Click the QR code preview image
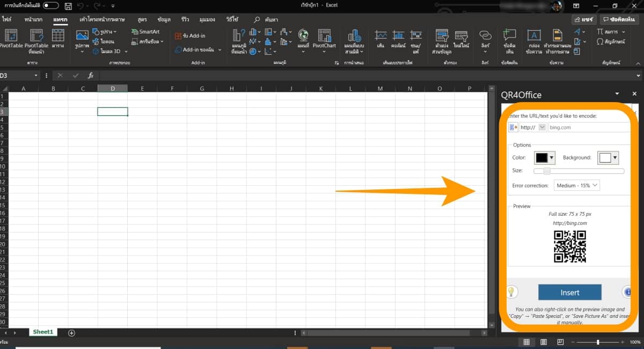 (569, 246)
